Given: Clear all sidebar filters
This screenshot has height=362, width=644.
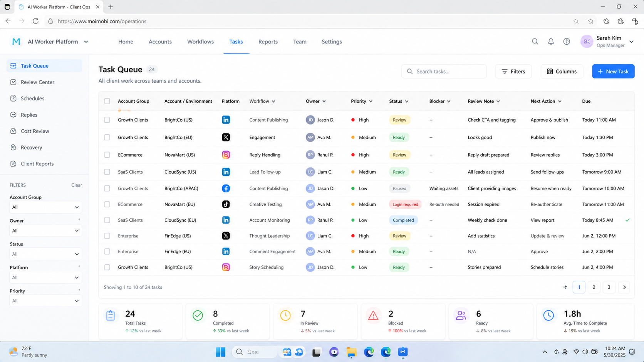Looking at the screenshot, I should point(76,185).
